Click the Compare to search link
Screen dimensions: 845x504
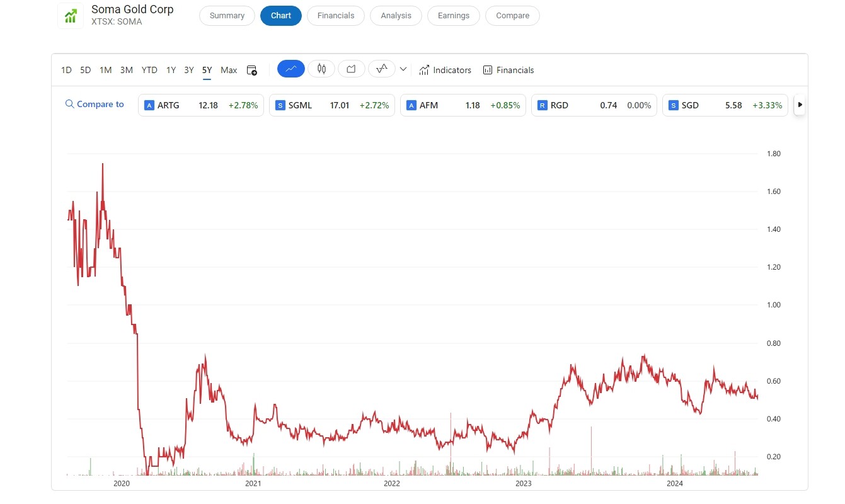click(95, 105)
